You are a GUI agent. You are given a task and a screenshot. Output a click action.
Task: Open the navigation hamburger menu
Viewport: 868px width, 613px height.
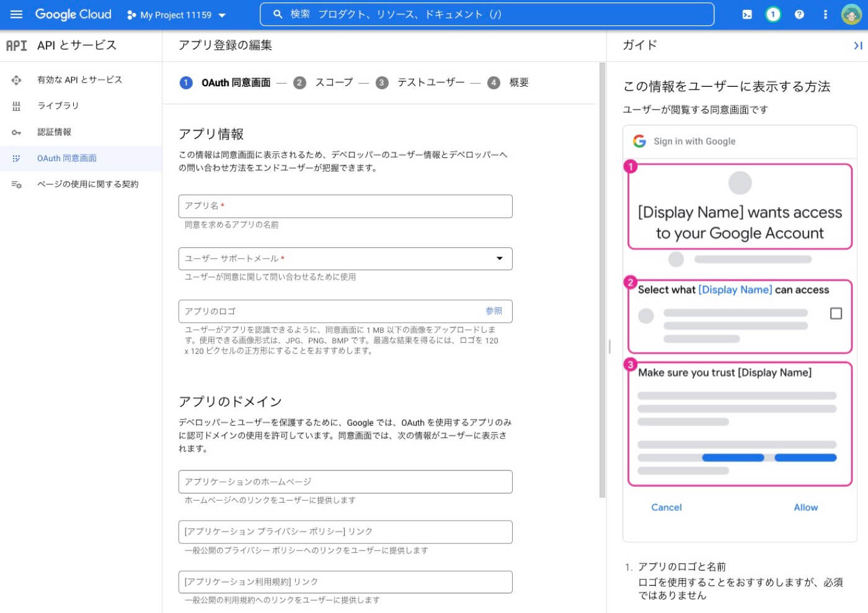click(16, 15)
